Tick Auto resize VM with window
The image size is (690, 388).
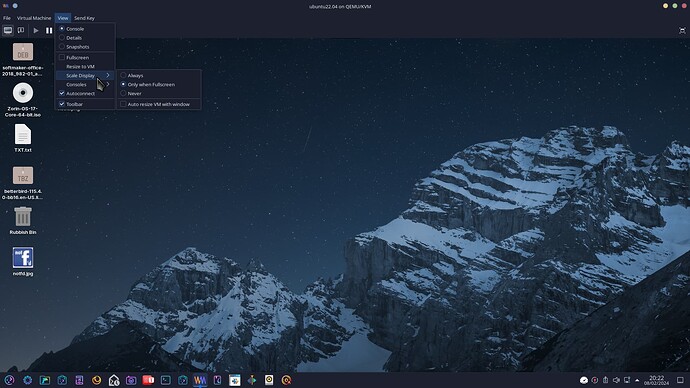pos(158,104)
